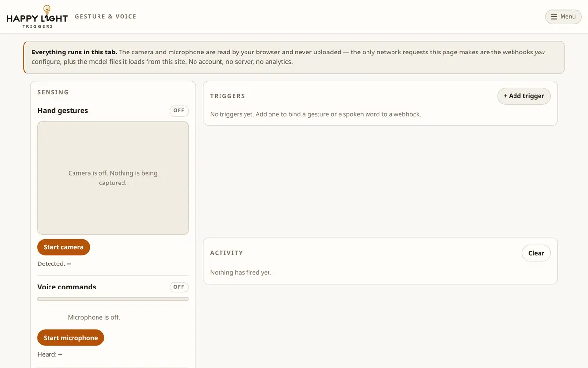Toggle the Hand gestures OFF badge
Screen dimensions: 588x368
[179, 111]
